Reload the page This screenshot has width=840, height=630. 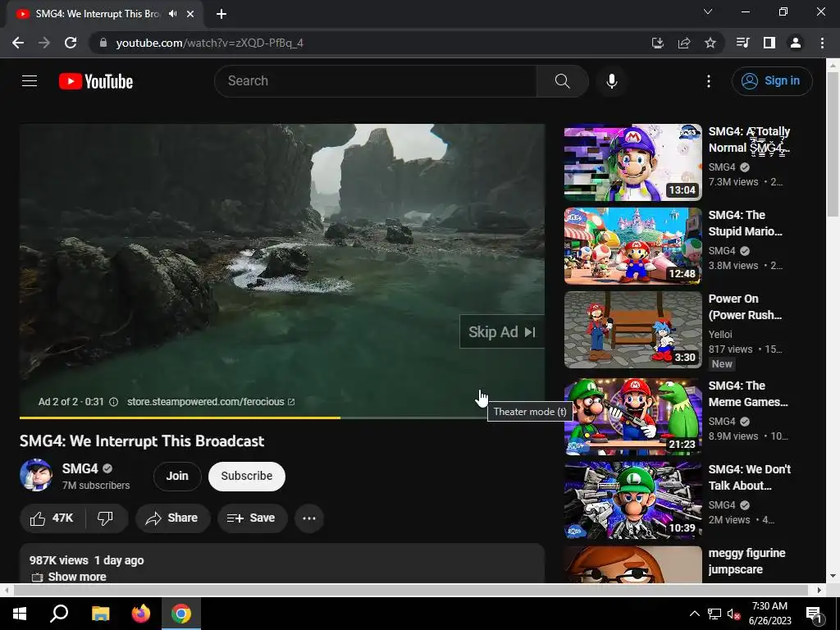click(71, 43)
